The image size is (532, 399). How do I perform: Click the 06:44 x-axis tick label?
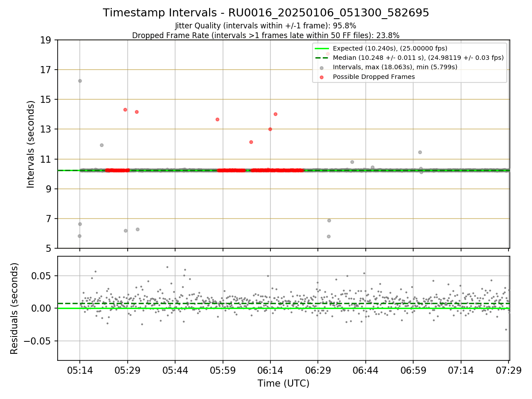coord(366,370)
